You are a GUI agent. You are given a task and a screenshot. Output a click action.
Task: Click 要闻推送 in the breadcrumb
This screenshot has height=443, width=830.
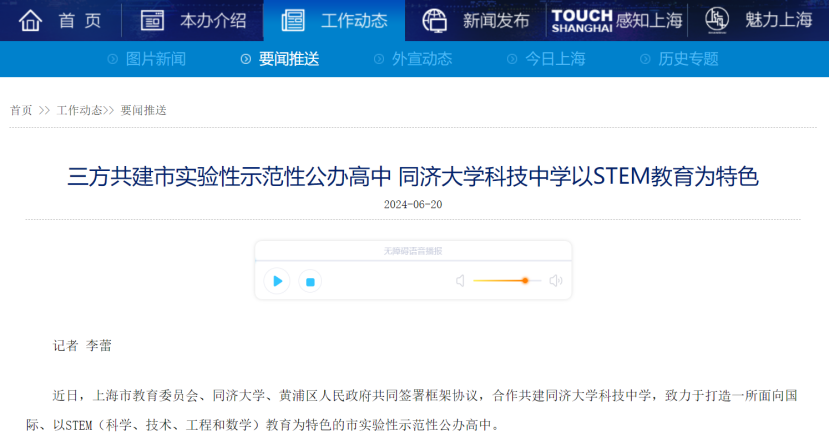click(x=143, y=110)
